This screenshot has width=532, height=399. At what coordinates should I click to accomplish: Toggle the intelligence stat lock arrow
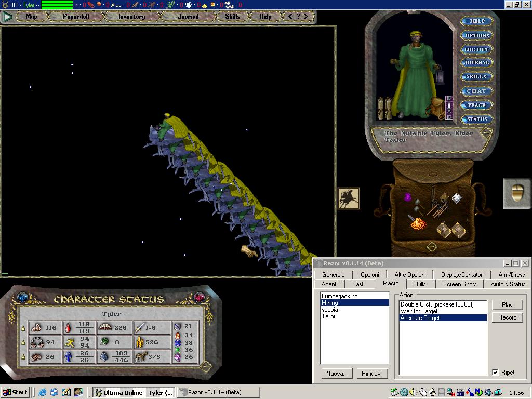[23, 356]
